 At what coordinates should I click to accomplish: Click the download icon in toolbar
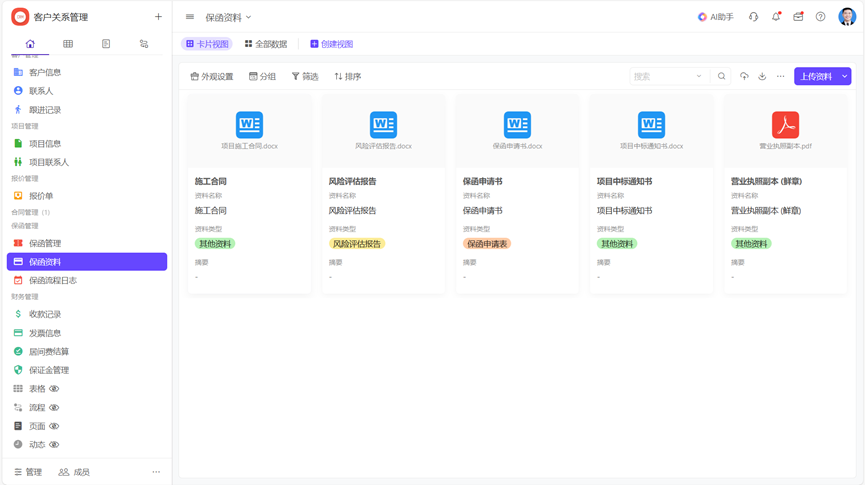(x=762, y=77)
